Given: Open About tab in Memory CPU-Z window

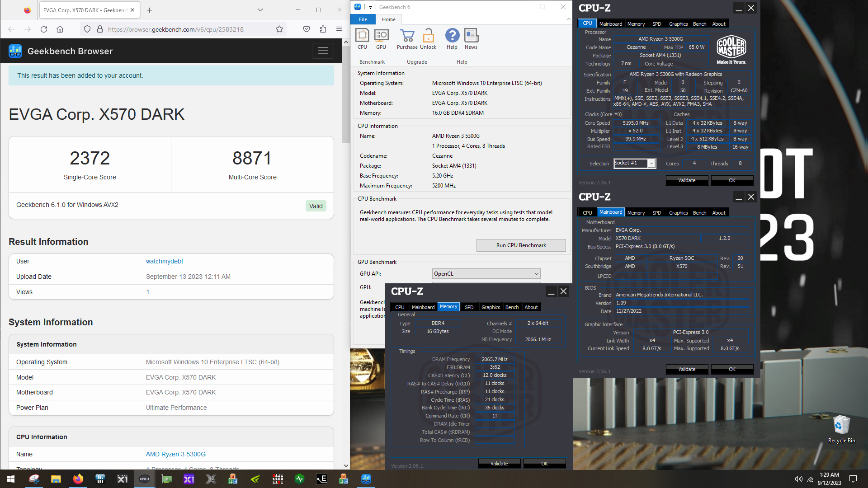Looking at the screenshot, I should 531,307.
